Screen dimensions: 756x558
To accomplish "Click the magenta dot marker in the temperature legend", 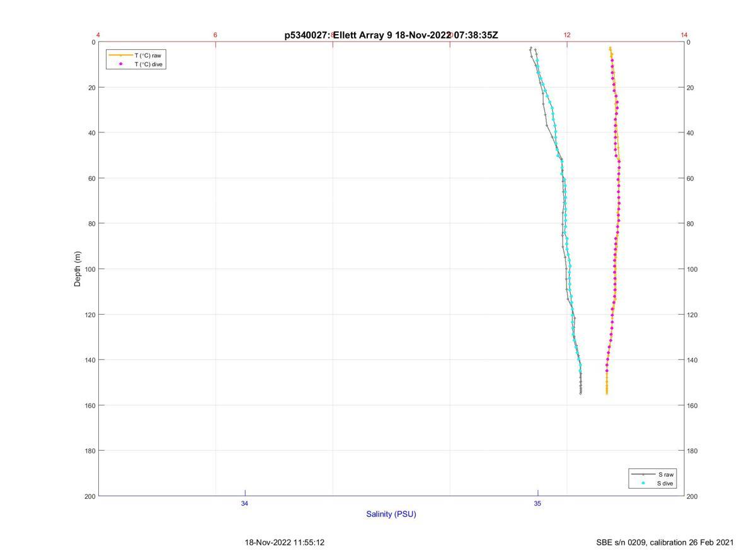I will click(120, 64).
